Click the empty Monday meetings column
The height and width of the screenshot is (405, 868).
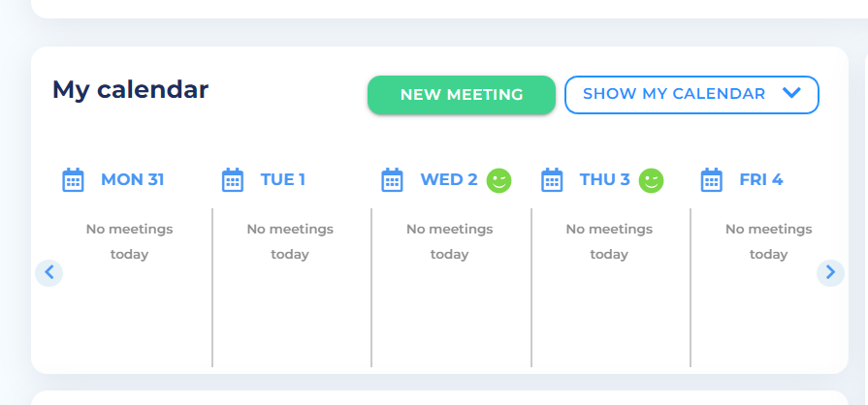click(130, 288)
